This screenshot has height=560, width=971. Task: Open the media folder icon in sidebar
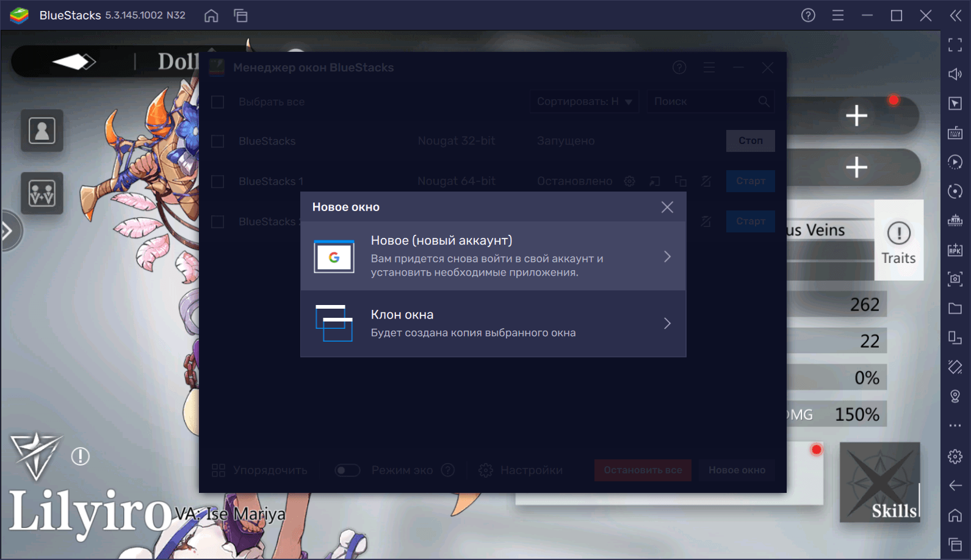point(955,308)
